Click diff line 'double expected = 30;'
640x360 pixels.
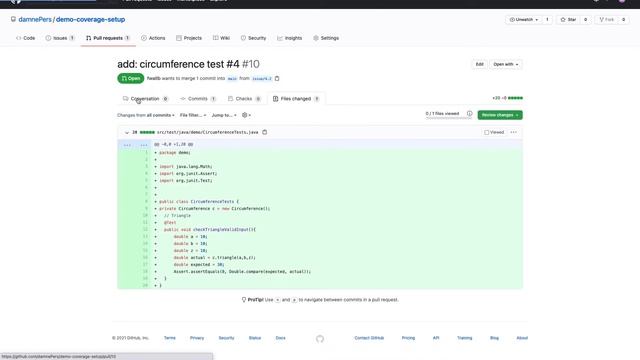click(x=198, y=264)
